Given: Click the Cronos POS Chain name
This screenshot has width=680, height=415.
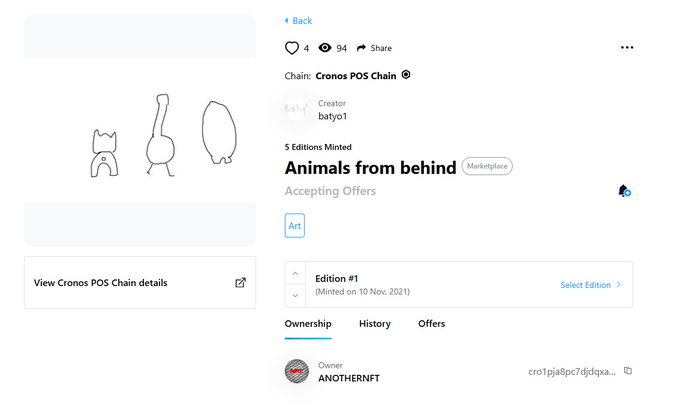Looking at the screenshot, I should tap(356, 76).
